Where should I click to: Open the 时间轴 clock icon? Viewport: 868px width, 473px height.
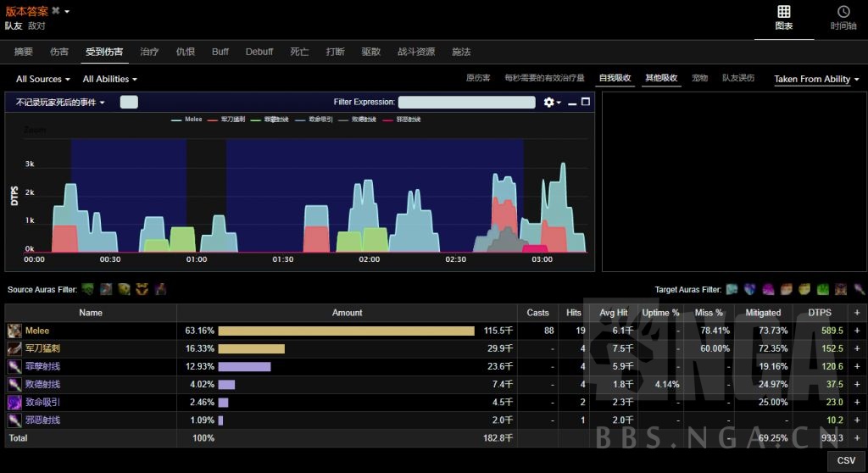(x=843, y=12)
